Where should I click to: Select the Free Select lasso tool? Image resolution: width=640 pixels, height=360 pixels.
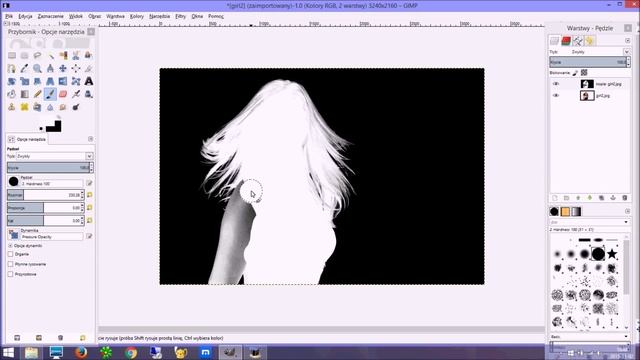click(x=38, y=55)
